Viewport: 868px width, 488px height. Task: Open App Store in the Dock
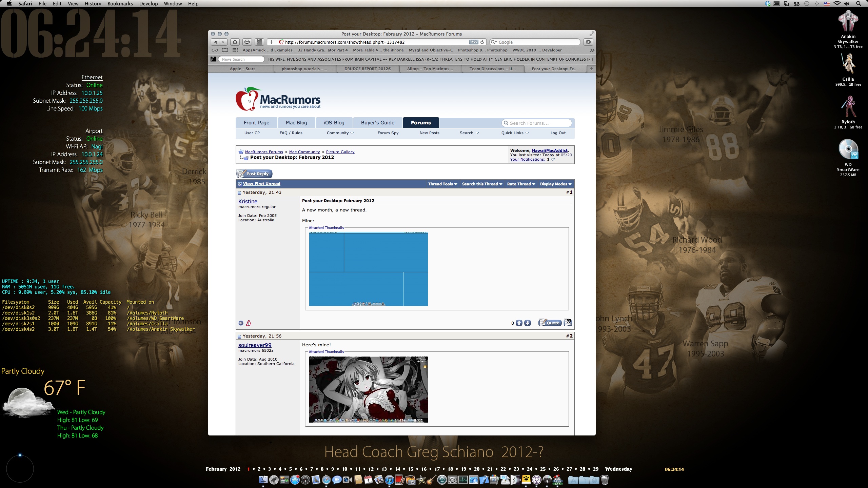click(x=295, y=480)
